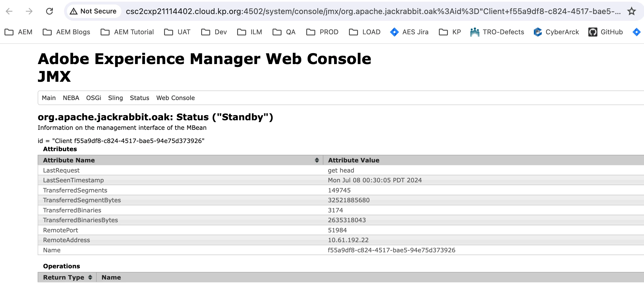Click the Name attribute row label
Image resolution: width=644 pixels, height=295 pixels.
tap(52, 250)
